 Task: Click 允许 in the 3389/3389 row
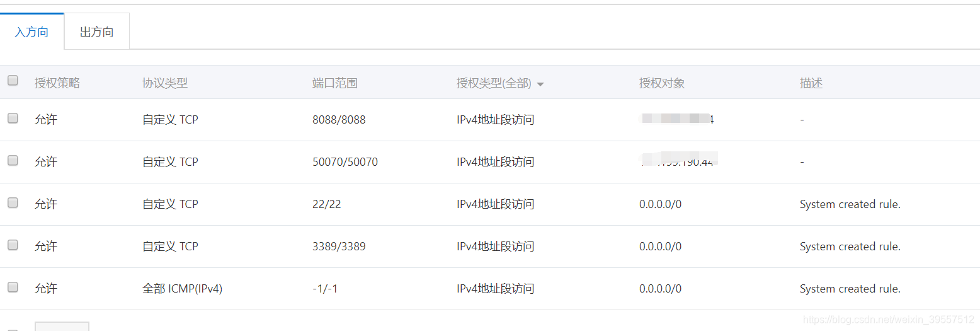[x=46, y=247]
